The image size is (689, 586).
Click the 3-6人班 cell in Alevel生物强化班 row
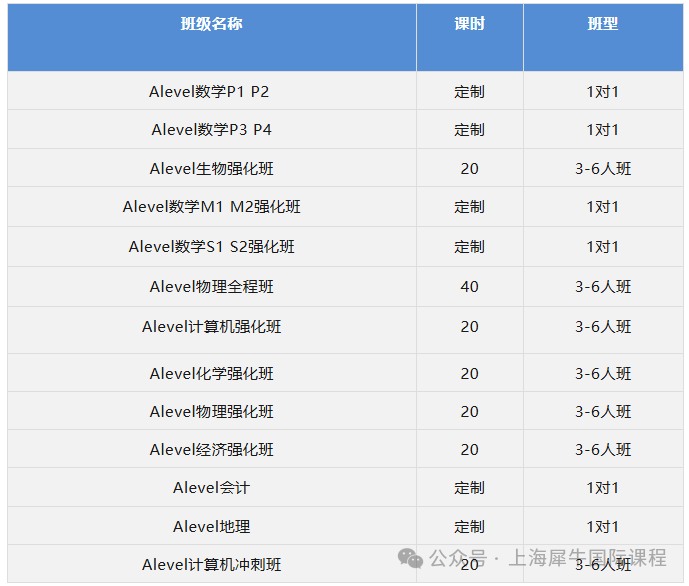click(x=602, y=169)
